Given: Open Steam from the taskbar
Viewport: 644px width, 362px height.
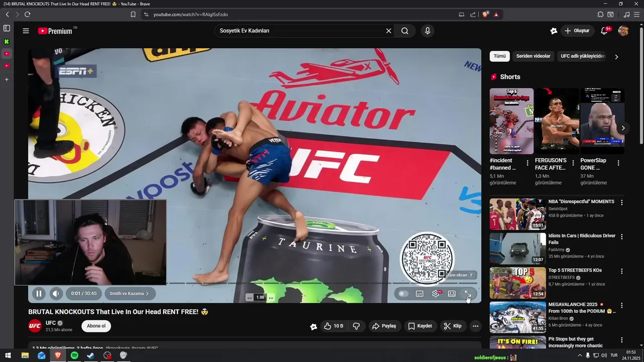Looking at the screenshot, I should tap(91, 355).
